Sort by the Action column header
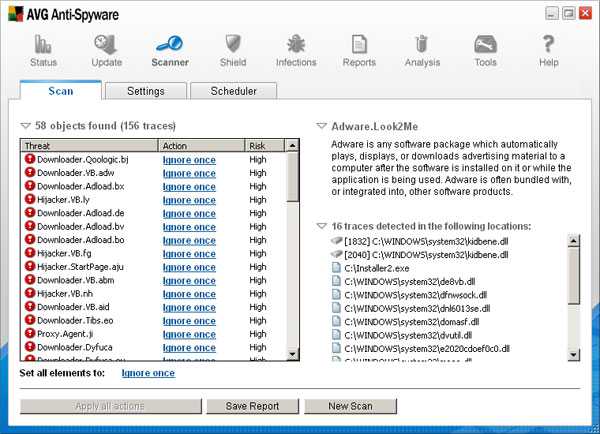This screenshot has height=434, width=600. tap(201, 146)
